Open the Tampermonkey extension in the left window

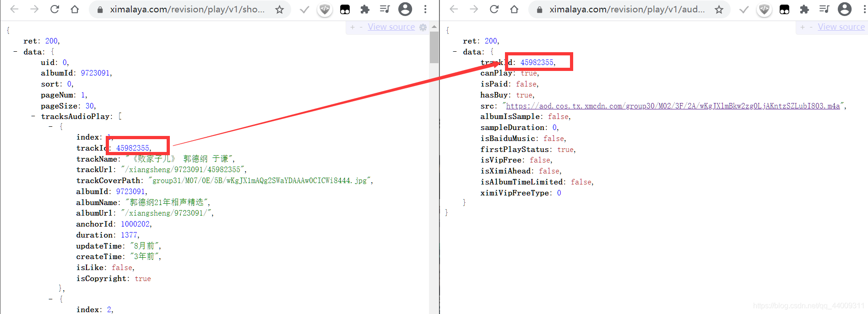345,9
